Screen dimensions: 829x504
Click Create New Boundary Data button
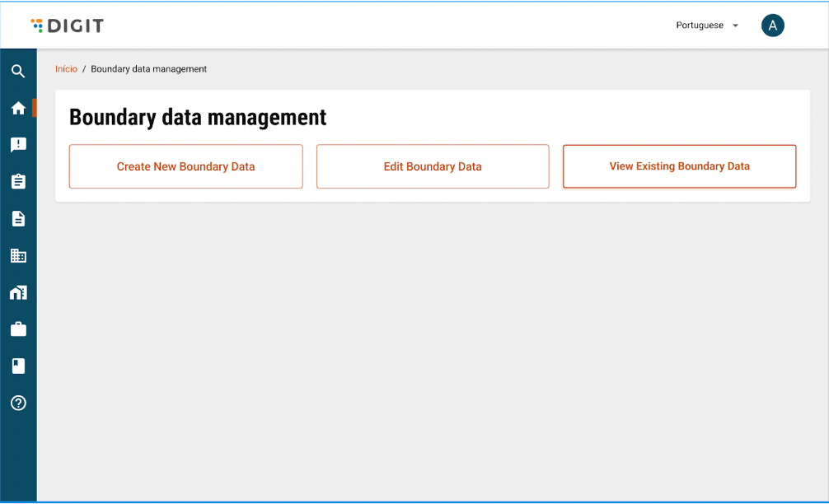185,166
